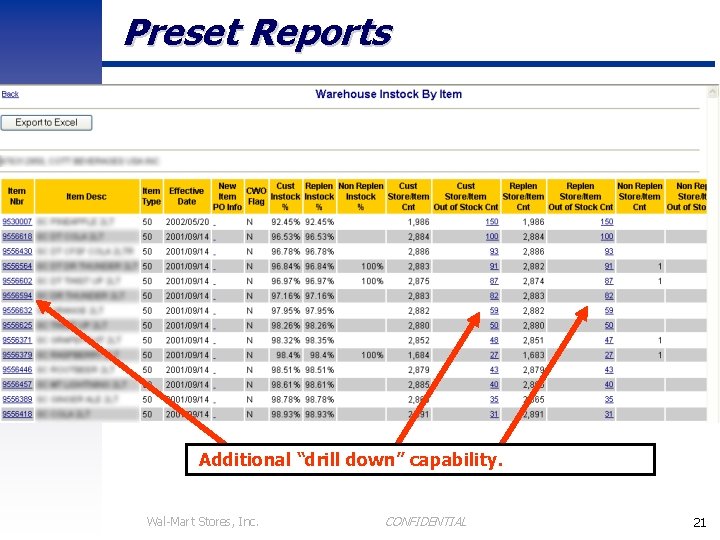Go back using the Back link
The image size is (720, 540).
10,94
